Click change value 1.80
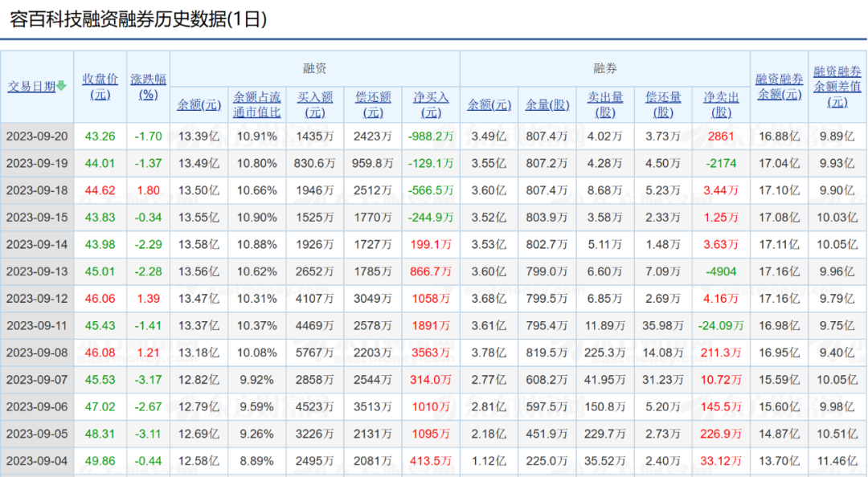 149,190
